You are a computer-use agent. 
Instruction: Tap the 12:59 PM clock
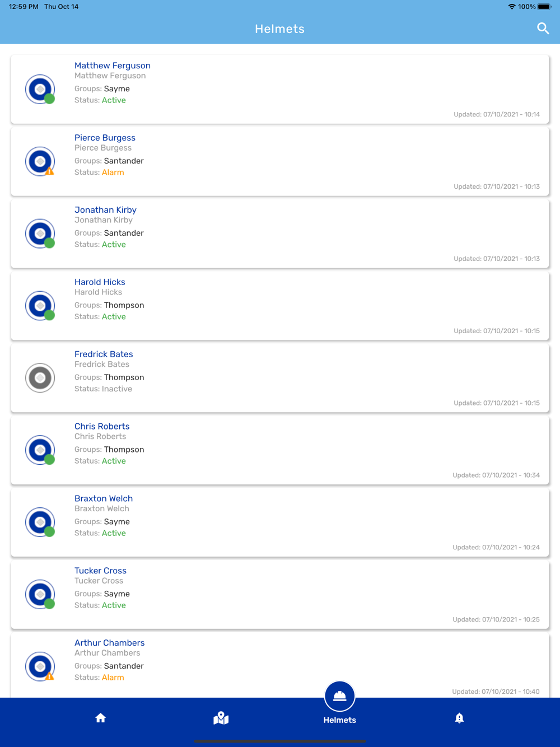tap(24, 7)
